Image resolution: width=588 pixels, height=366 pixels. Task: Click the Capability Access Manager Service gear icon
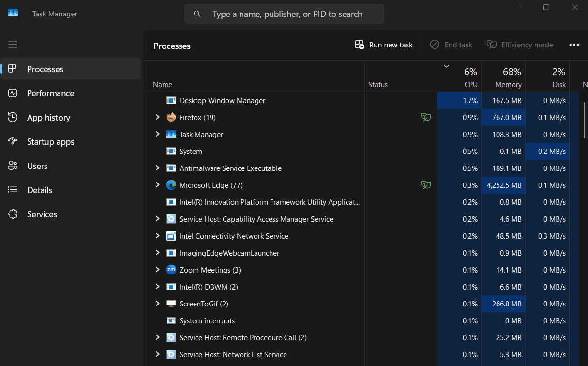click(x=171, y=219)
